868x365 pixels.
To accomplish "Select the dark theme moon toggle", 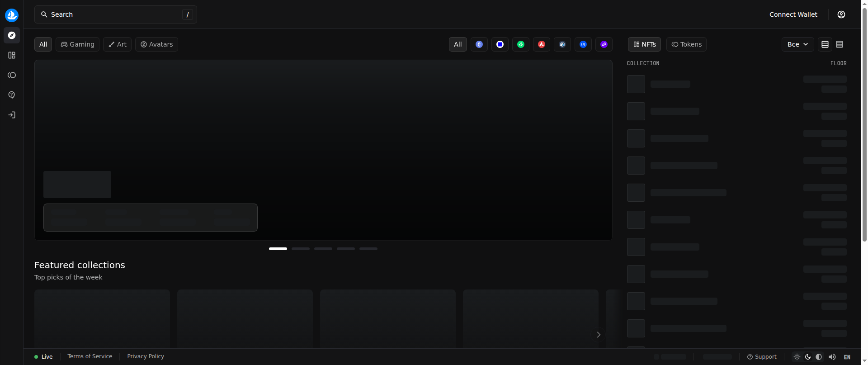I will point(808,357).
